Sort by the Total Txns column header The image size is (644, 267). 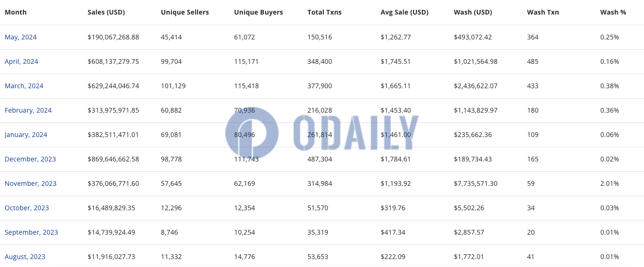(x=324, y=12)
